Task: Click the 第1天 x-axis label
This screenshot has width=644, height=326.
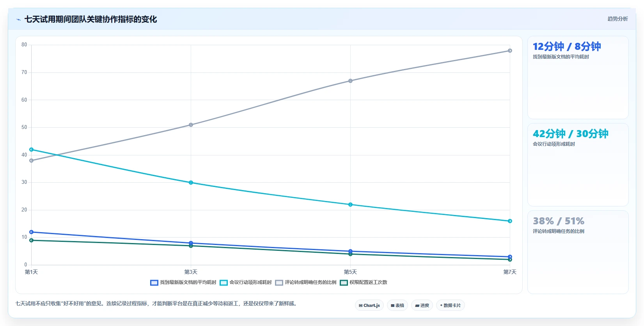Action: [32, 272]
